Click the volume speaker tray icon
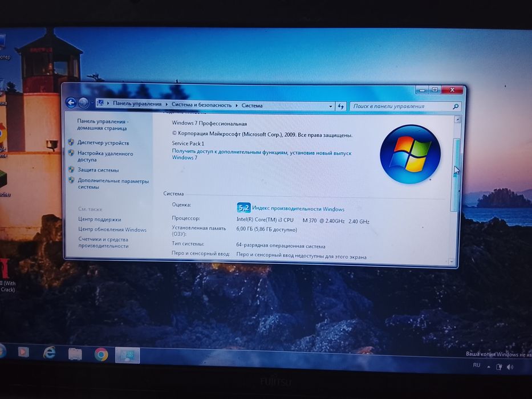 click(510, 367)
